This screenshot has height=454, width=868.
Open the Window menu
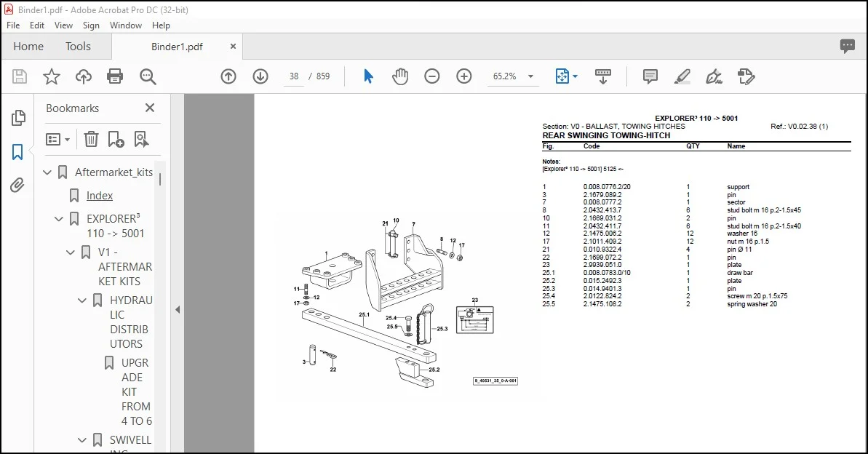pos(126,25)
